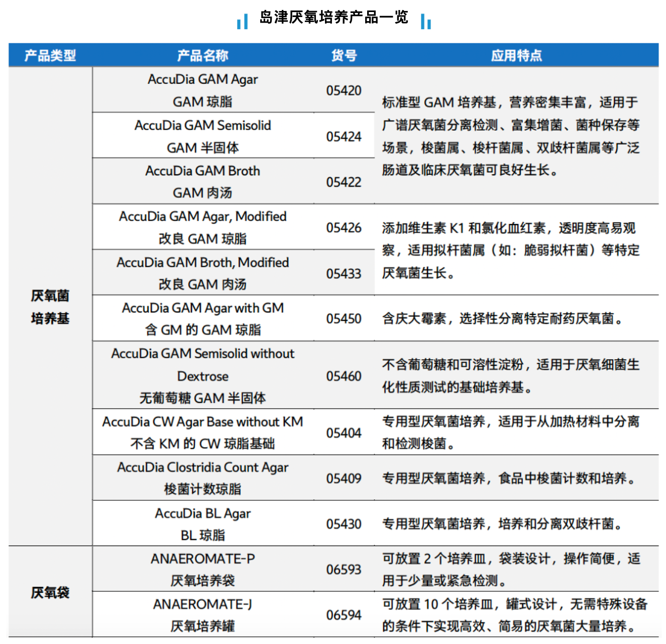The image size is (666, 644).
Task: Click the 货号 column header
Action: [x=344, y=55]
